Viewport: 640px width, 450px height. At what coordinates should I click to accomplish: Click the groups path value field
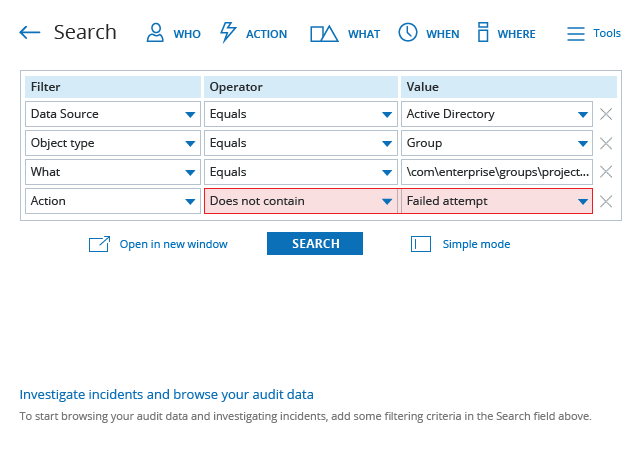point(497,172)
